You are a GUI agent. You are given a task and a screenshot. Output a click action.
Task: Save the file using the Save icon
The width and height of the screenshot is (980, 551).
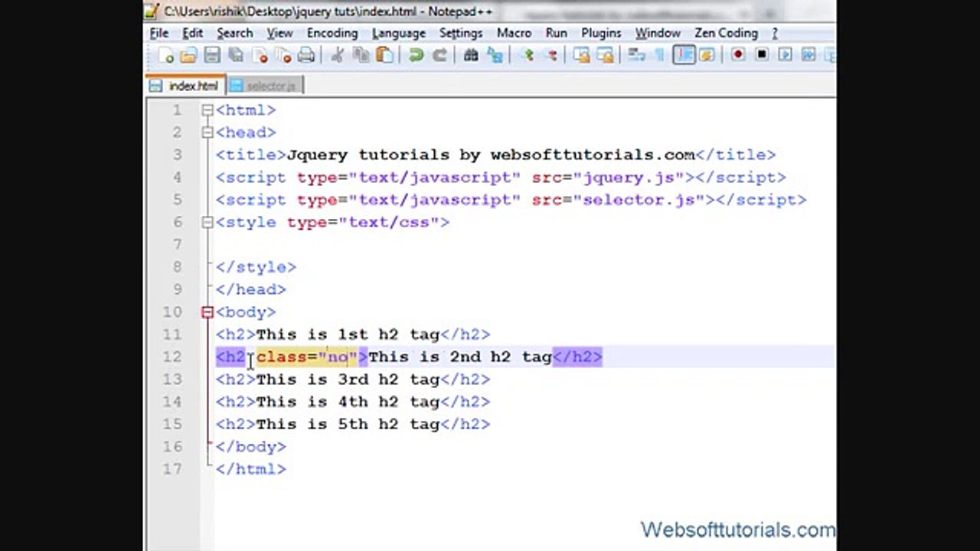(212, 55)
